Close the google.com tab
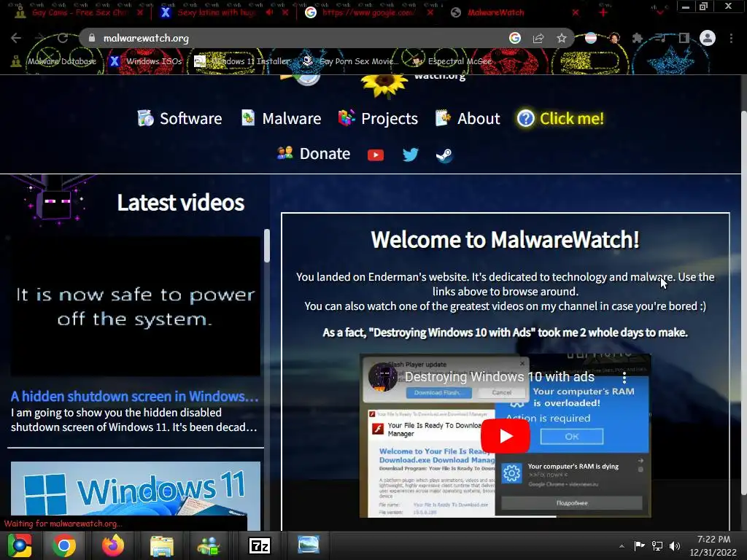The width and height of the screenshot is (747, 560). point(430,12)
